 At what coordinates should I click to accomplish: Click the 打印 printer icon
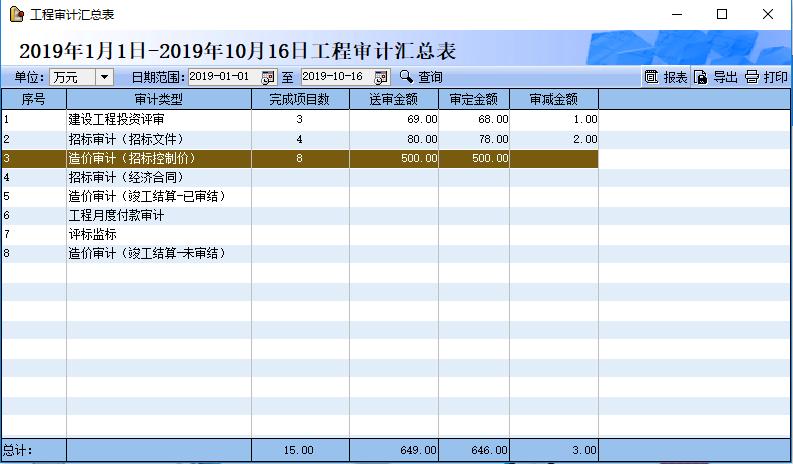click(x=752, y=77)
